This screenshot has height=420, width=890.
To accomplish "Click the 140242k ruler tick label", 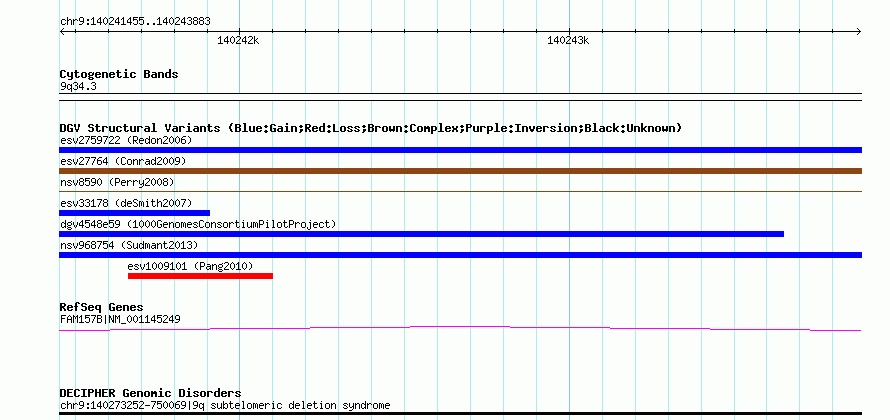I will coord(238,41).
